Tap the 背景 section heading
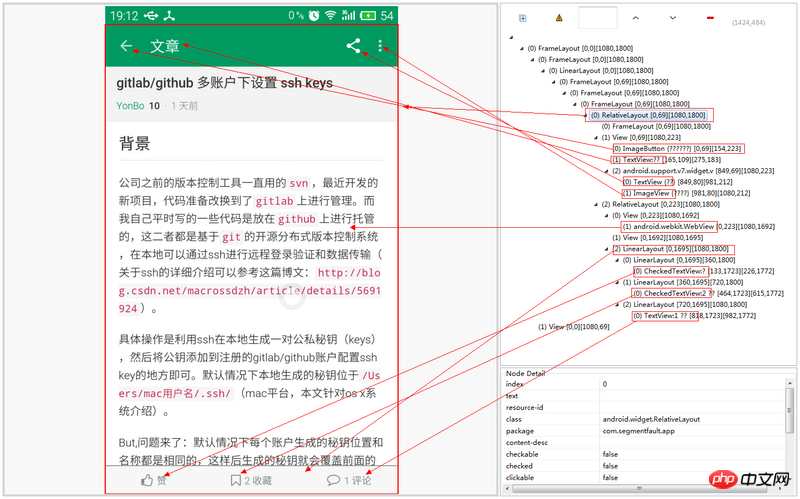The width and height of the screenshot is (800, 499). pyautogui.click(x=135, y=143)
